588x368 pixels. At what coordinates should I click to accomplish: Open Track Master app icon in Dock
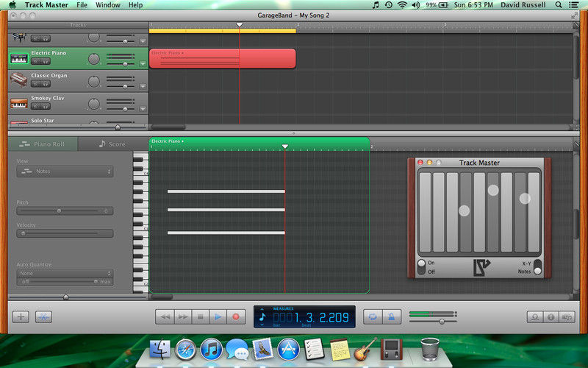(391, 349)
